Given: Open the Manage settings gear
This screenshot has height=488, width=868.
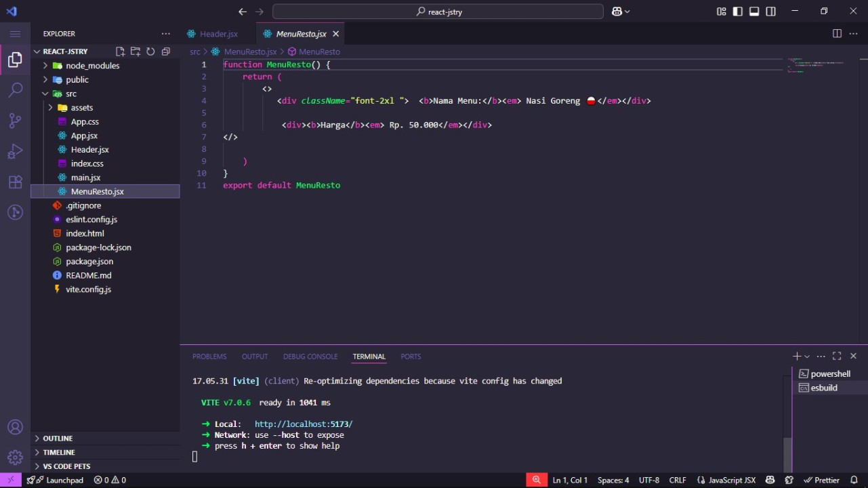Looking at the screenshot, I should point(15,457).
